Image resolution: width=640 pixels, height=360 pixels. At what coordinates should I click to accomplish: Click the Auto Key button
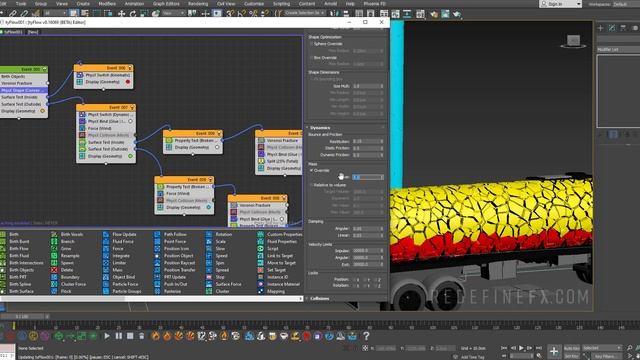(x=571, y=348)
